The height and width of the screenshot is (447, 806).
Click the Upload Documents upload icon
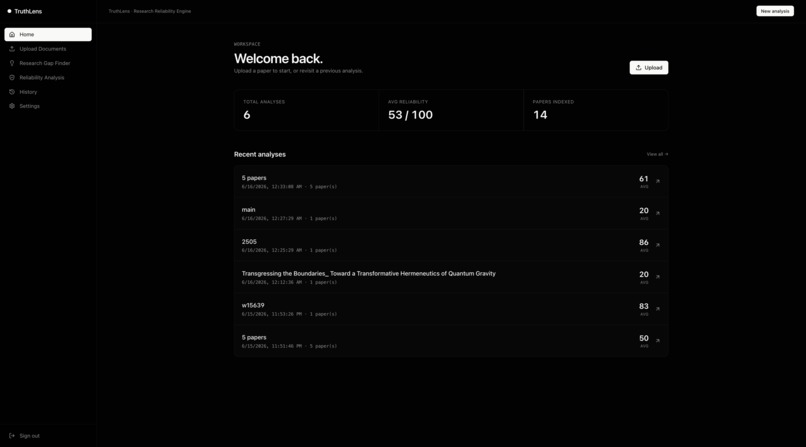point(12,49)
